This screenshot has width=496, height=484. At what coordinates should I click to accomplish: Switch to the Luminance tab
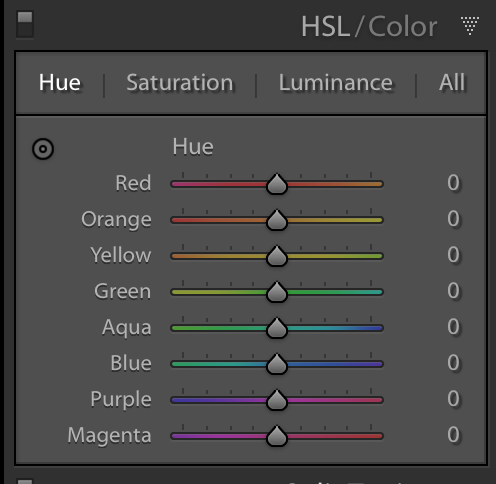point(336,82)
